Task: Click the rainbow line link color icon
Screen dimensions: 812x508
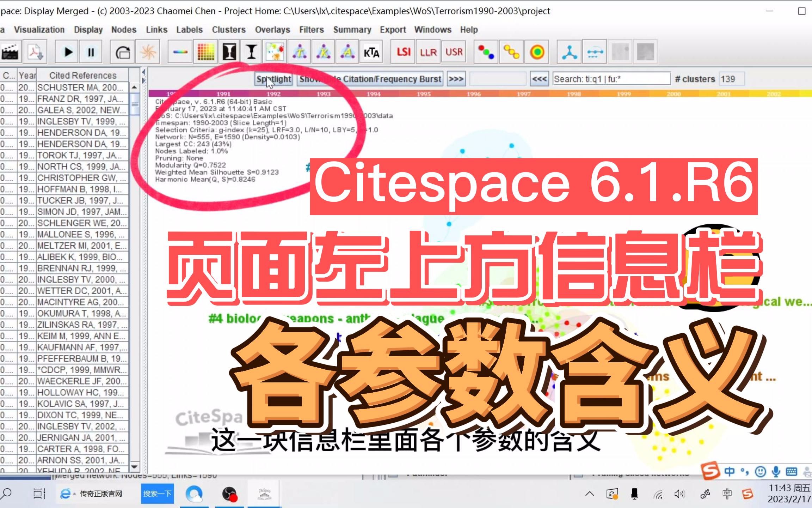Action: [180, 52]
